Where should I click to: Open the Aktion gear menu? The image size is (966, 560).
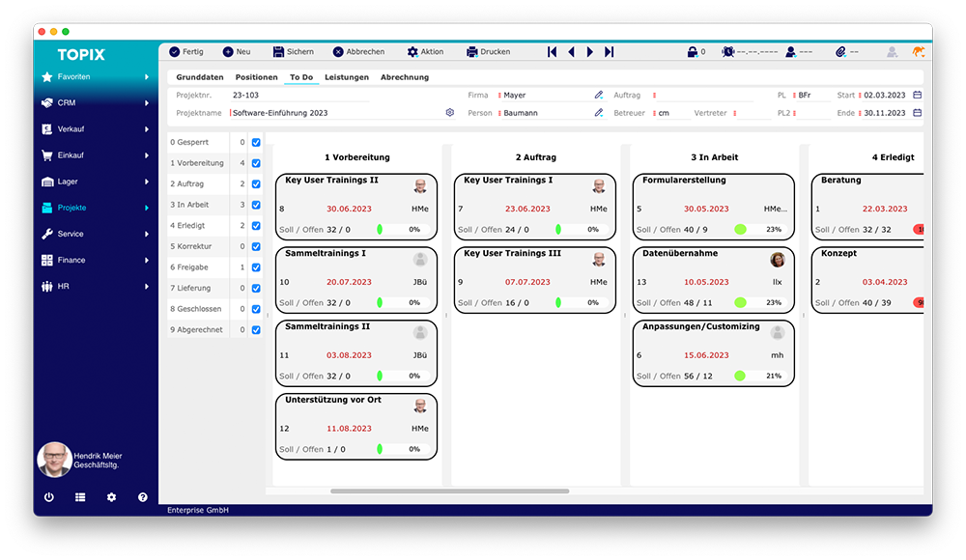point(412,52)
